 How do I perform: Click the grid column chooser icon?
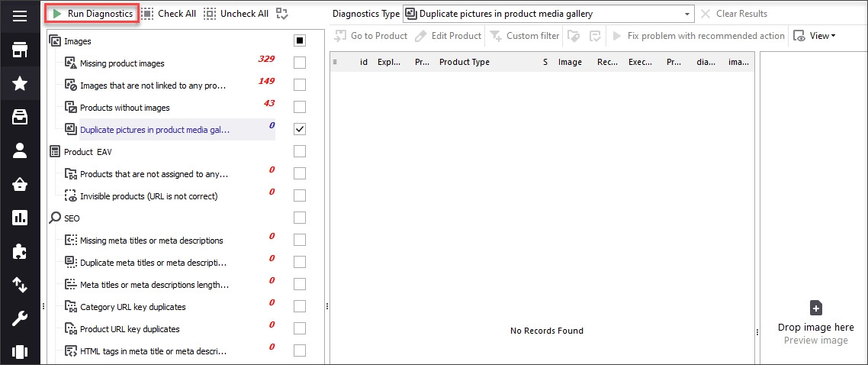point(335,62)
